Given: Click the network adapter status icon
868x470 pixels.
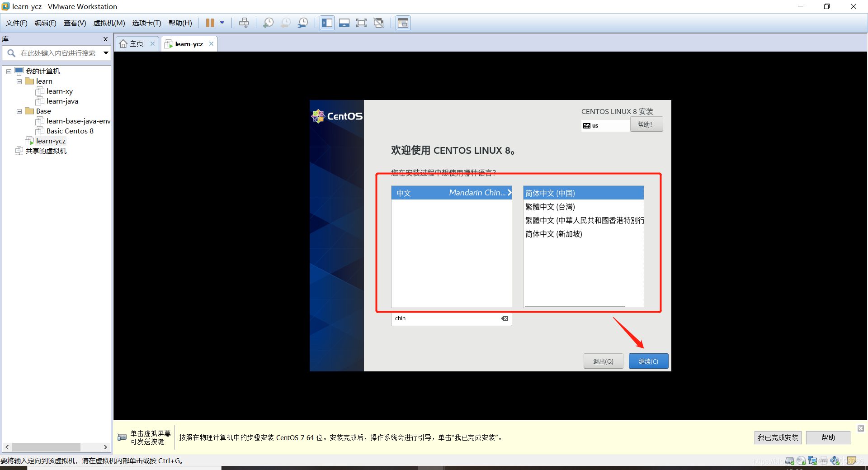Looking at the screenshot, I should [812, 461].
